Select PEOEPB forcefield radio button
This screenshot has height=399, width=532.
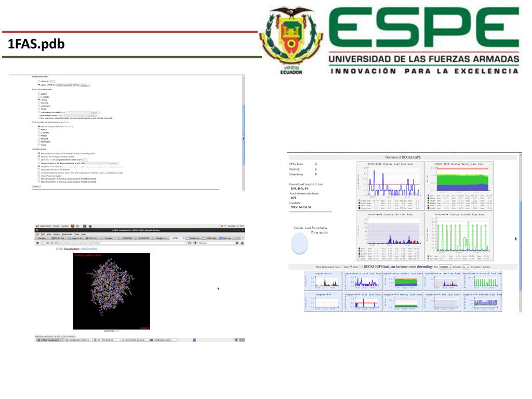pos(38,103)
